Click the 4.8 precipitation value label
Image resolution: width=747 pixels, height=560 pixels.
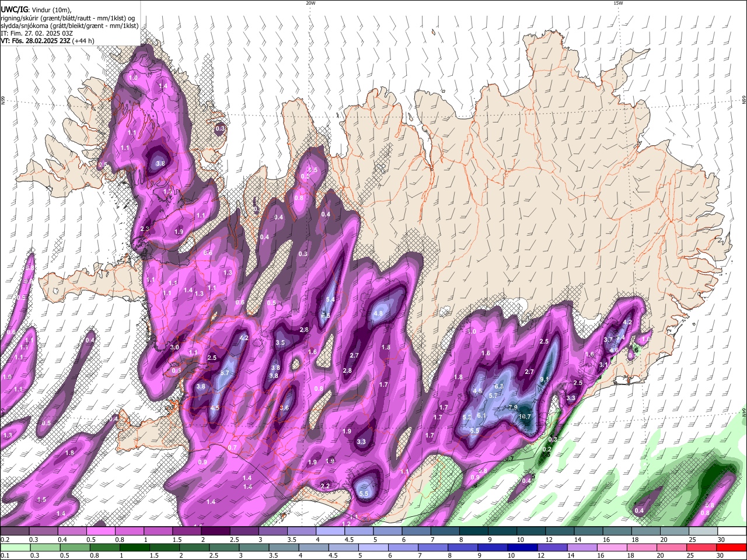[378, 313]
